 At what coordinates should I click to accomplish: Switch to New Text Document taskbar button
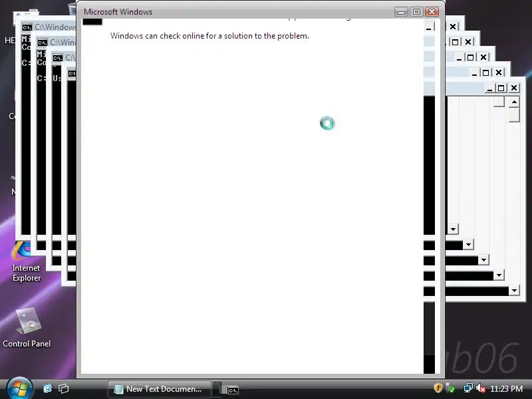[160, 389]
